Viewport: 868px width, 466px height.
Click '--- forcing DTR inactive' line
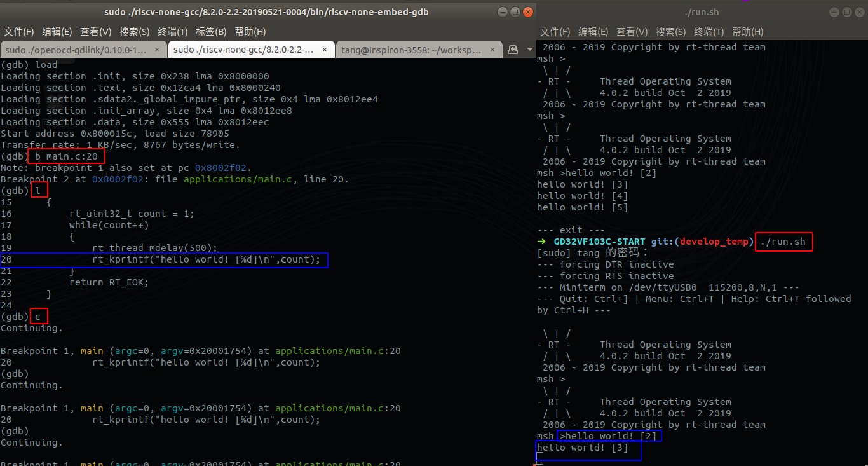click(x=606, y=264)
